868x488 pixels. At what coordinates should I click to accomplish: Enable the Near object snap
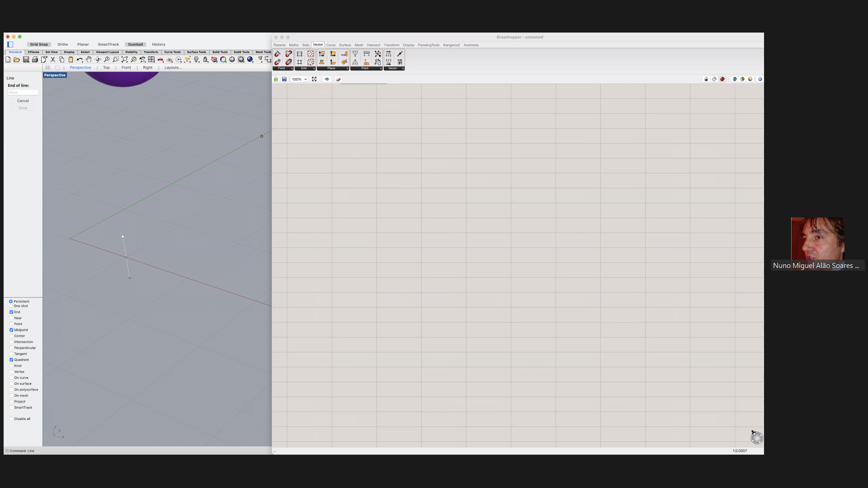click(x=11, y=318)
